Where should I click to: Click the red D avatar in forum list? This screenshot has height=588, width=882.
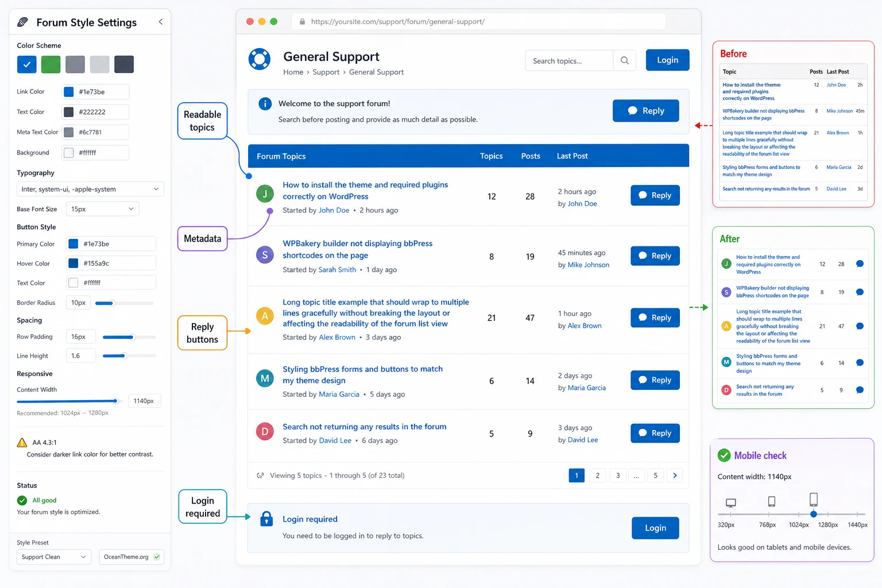(x=265, y=431)
